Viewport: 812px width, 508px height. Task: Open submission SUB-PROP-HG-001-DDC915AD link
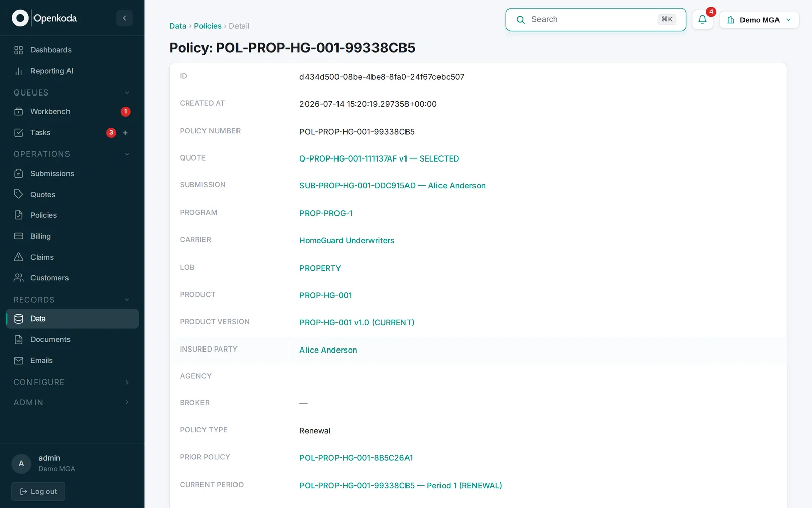(x=392, y=186)
